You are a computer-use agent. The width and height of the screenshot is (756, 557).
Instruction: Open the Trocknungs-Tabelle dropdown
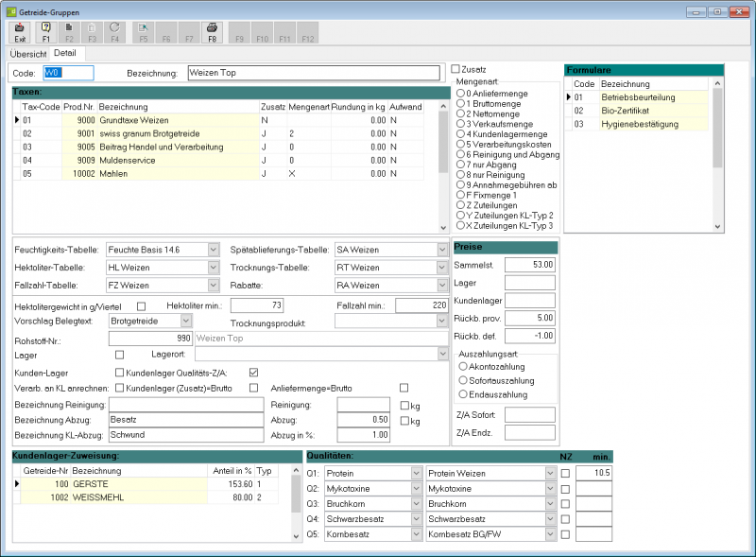[x=442, y=268]
